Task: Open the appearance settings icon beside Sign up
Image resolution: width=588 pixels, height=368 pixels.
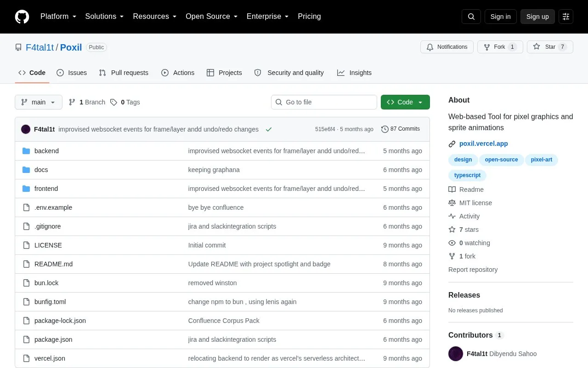Action: coord(566,17)
